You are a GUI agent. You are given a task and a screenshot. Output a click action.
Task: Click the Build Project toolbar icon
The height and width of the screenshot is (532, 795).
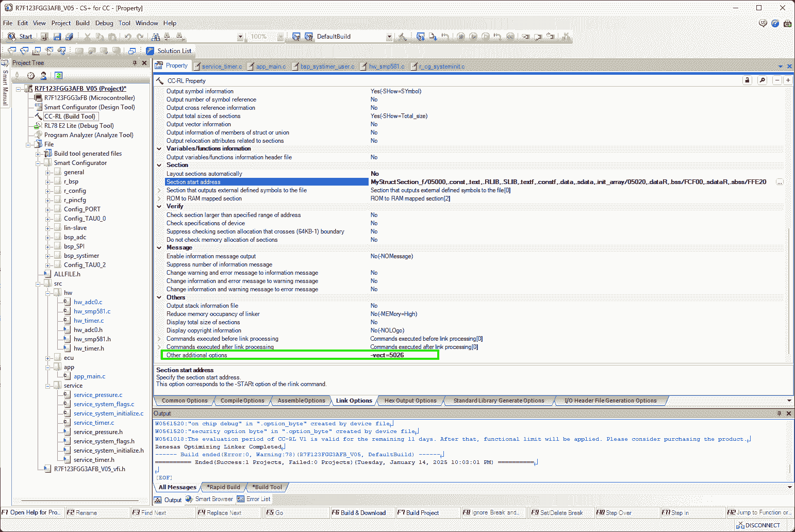coord(296,37)
